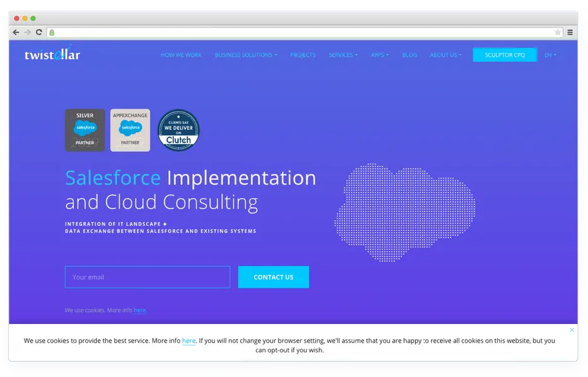
Task: Go to the Projects page
Action: 303,55
